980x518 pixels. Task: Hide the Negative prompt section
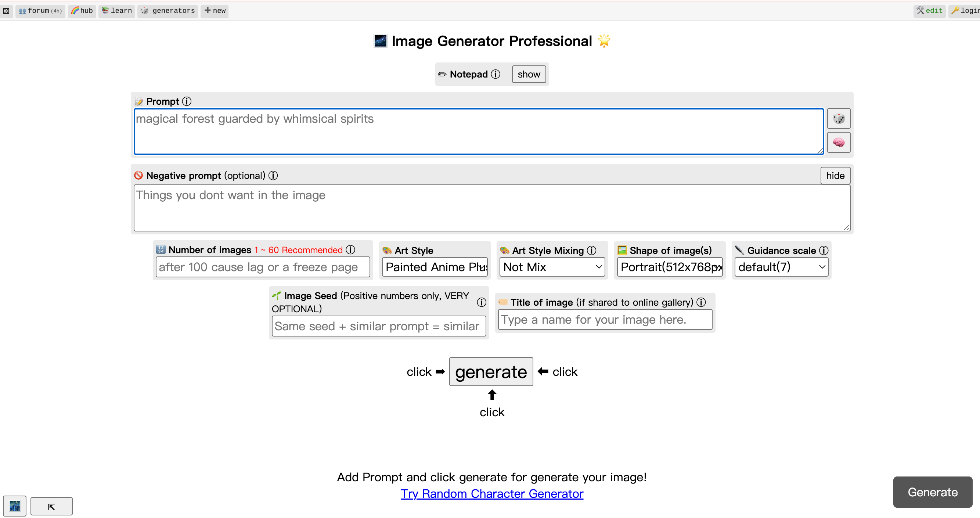pos(835,176)
